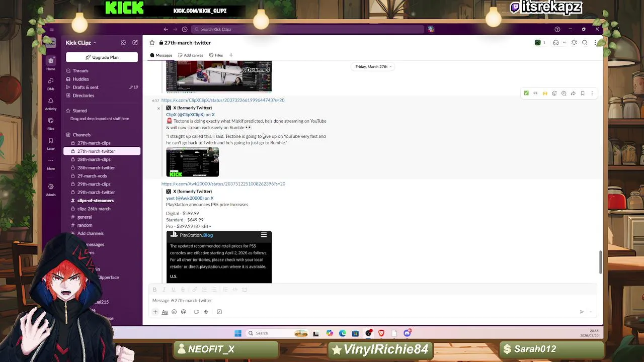This screenshot has width=644, height=362.
Task: Search in channel with magnifier icon
Action: point(585,43)
